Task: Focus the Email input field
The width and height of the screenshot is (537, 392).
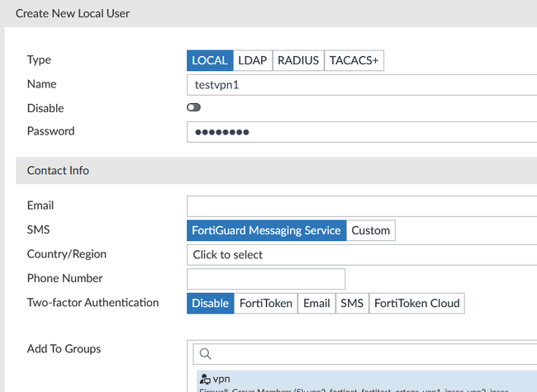Action: click(x=362, y=205)
